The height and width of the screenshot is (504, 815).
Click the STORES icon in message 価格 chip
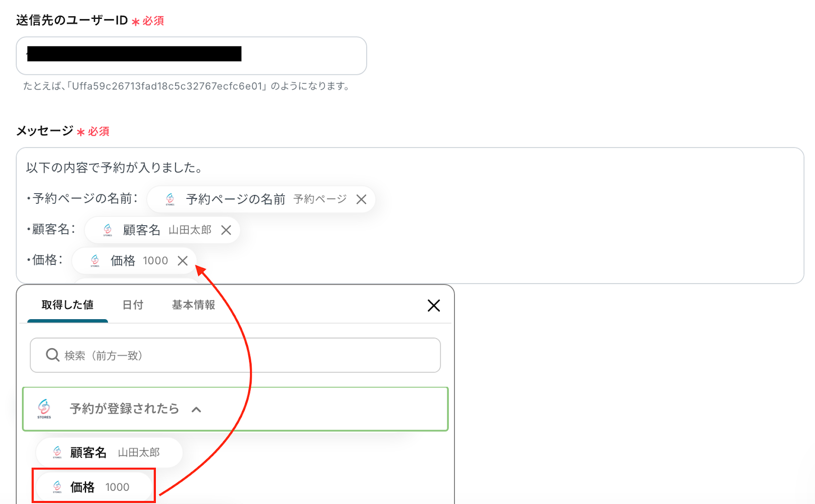[x=95, y=261]
